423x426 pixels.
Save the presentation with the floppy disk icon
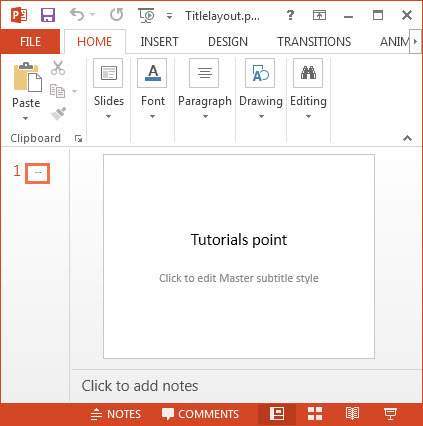coord(48,15)
